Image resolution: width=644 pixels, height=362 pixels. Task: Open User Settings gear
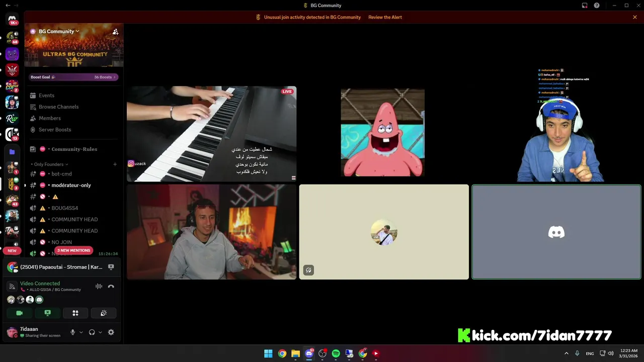click(x=111, y=332)
